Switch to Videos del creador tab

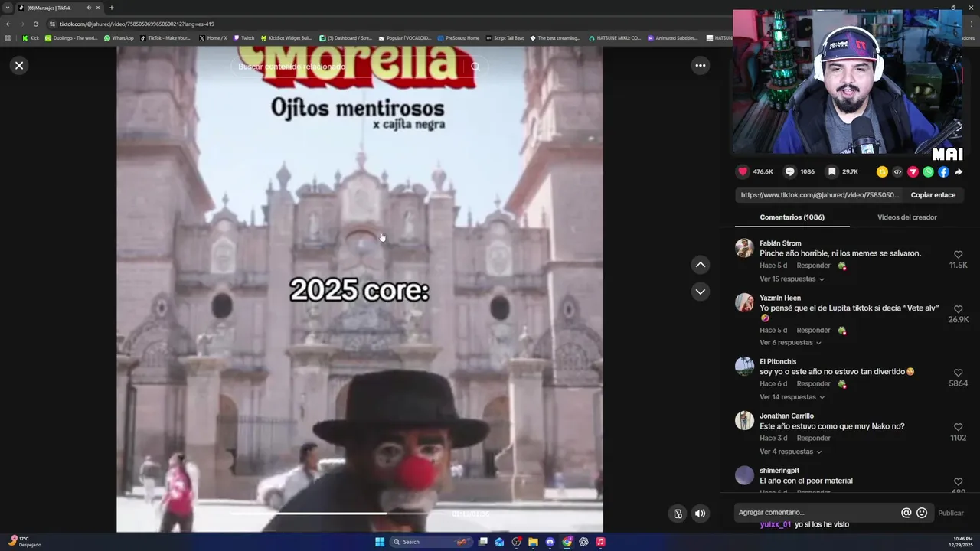906,217
